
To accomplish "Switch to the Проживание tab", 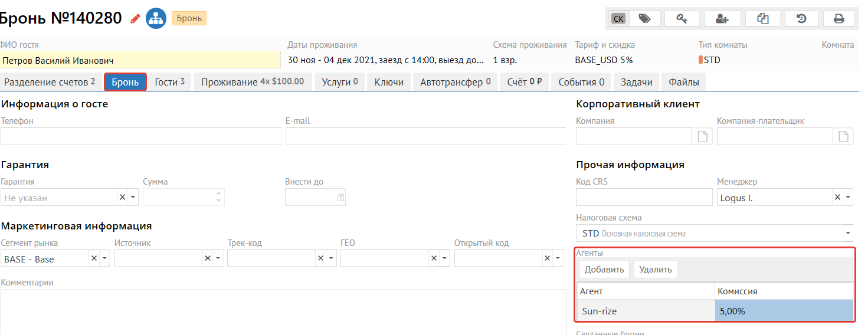I will click(x=253, y=82).
